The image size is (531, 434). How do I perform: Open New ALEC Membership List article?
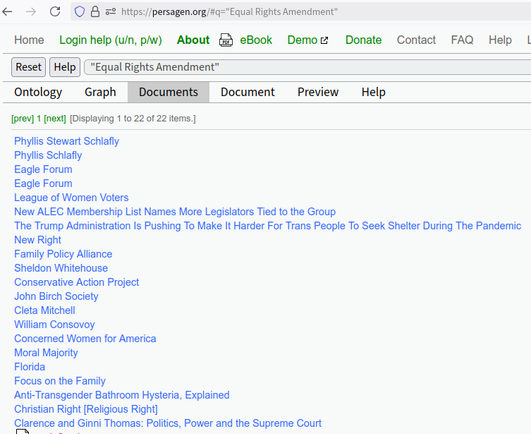click(175, 212)
